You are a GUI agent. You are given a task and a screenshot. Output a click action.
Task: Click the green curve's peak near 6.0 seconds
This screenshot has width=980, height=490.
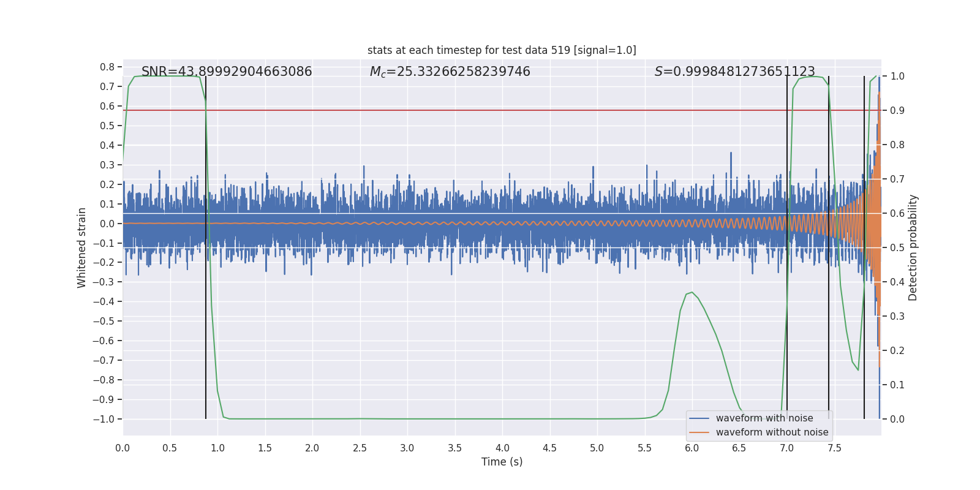pyautogui.click(x=692, y=293)
